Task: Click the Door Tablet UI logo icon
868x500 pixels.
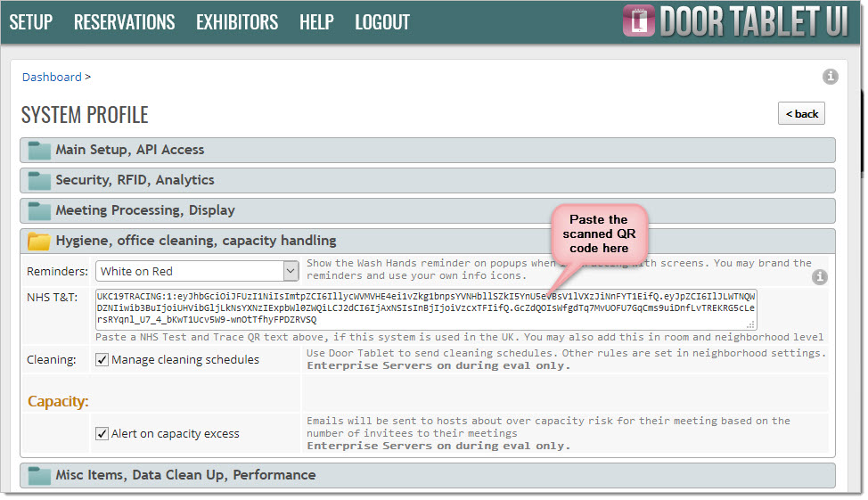Action: (638, 21)
